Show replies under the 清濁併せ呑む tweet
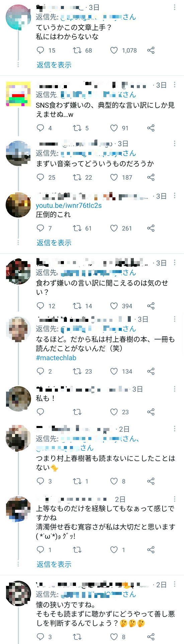184x644 pixels. coord(54,564)
